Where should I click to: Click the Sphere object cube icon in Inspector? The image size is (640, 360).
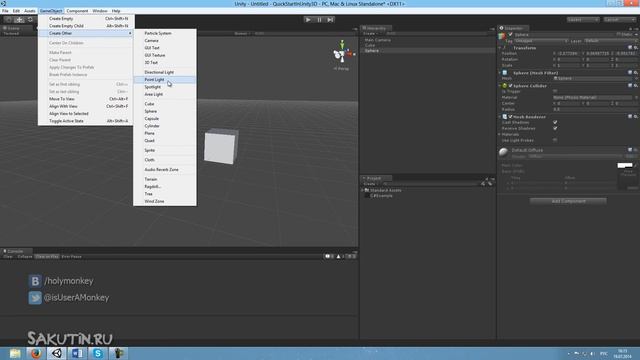click(502, 36)
